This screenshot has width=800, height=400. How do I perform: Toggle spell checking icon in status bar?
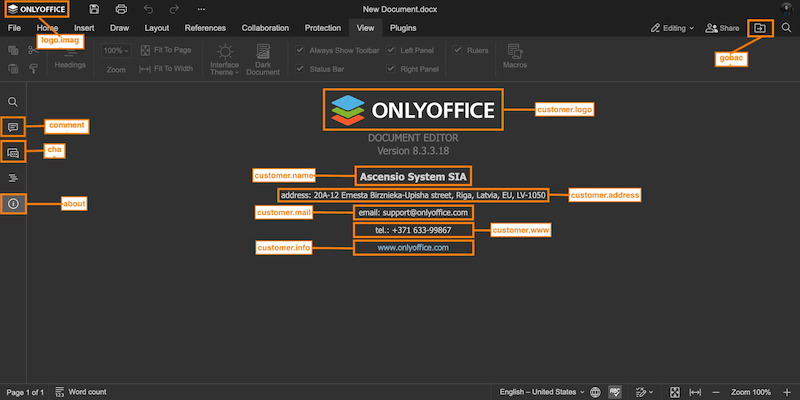point(617,392)
